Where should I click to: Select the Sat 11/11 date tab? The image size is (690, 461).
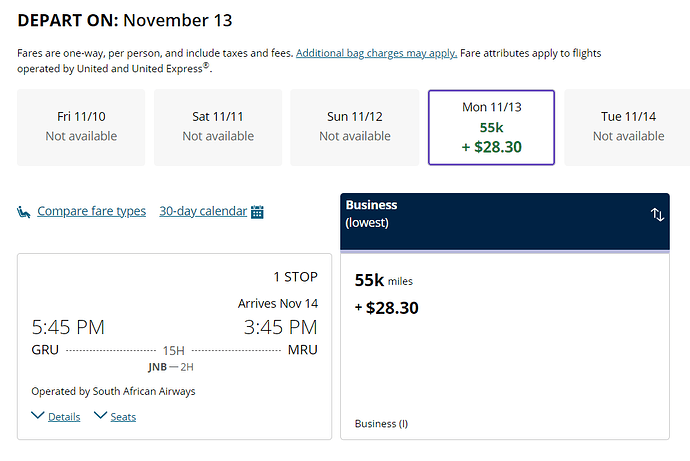click(x=218, y=128)
